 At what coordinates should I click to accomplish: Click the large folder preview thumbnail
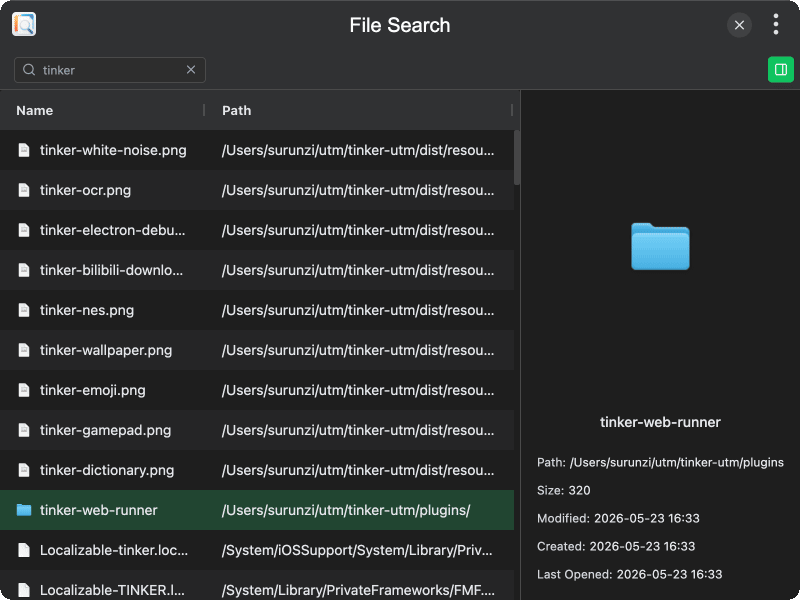(660, 246)
